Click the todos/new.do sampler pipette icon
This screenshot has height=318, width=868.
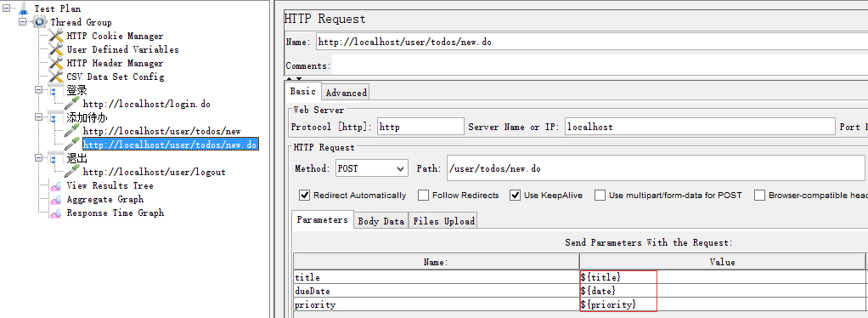coord(72,145)
